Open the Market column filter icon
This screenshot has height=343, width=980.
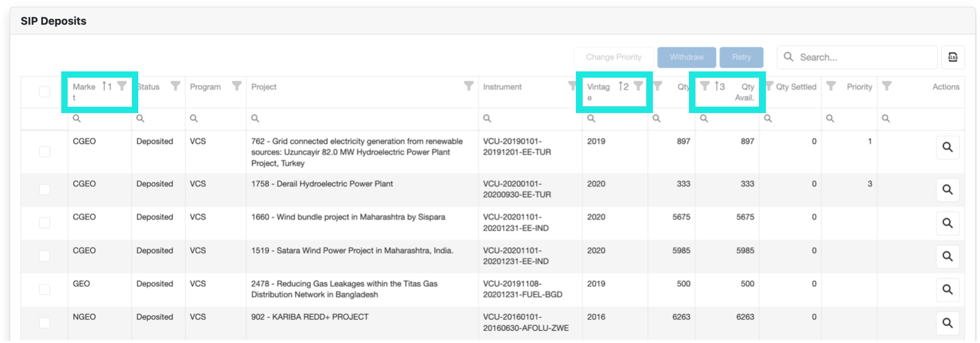tap(122, 86)
